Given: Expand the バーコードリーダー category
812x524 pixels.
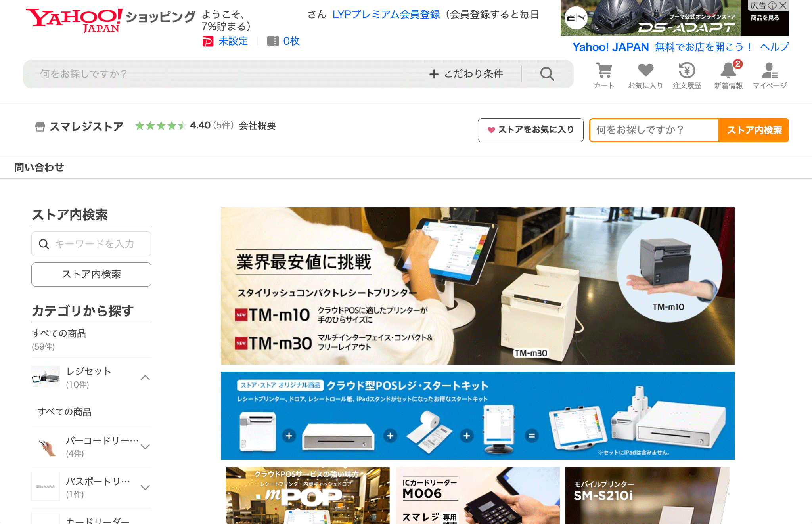Looking at the screenshot, I should pos(145,447).
